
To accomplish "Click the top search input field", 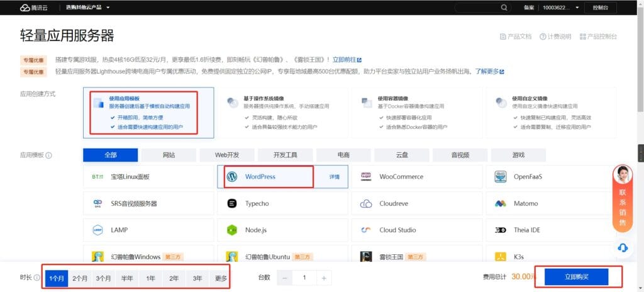I will tap(482, 8).
